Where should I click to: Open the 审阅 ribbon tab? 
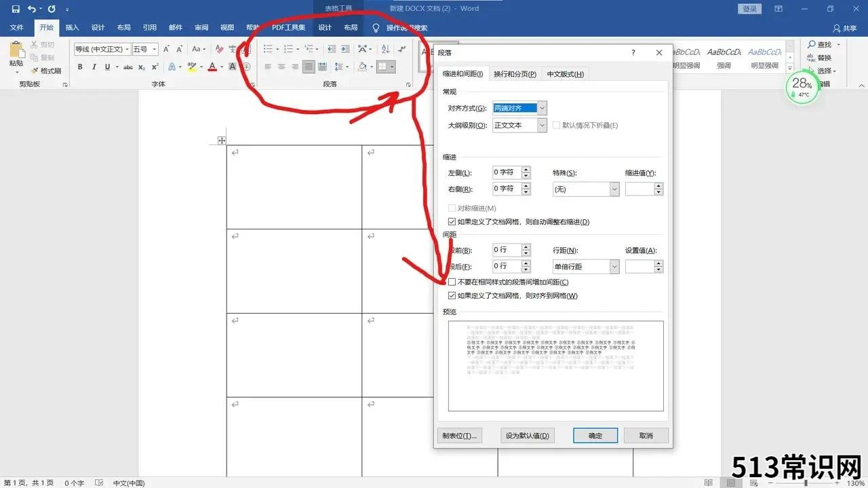pyautogui.click(x=201, y=28)
